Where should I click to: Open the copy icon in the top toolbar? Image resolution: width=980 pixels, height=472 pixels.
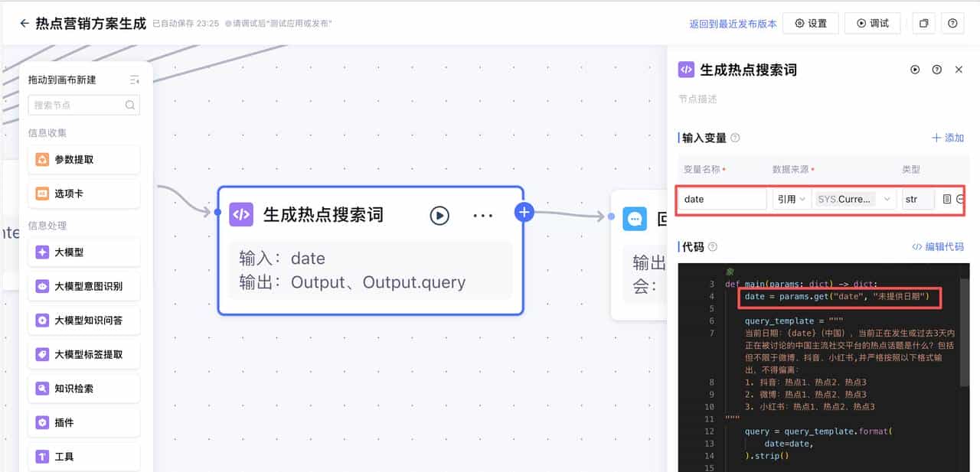tap(923, 23)
